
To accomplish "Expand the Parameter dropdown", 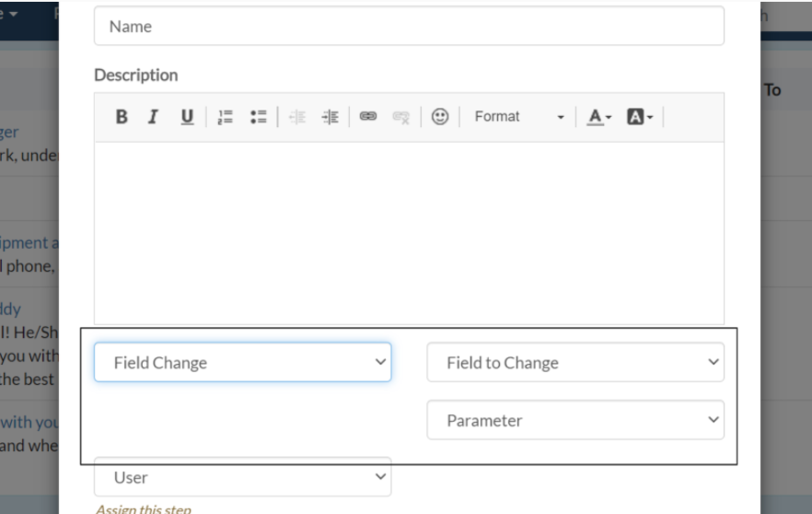I will click(x=575, y=420).
